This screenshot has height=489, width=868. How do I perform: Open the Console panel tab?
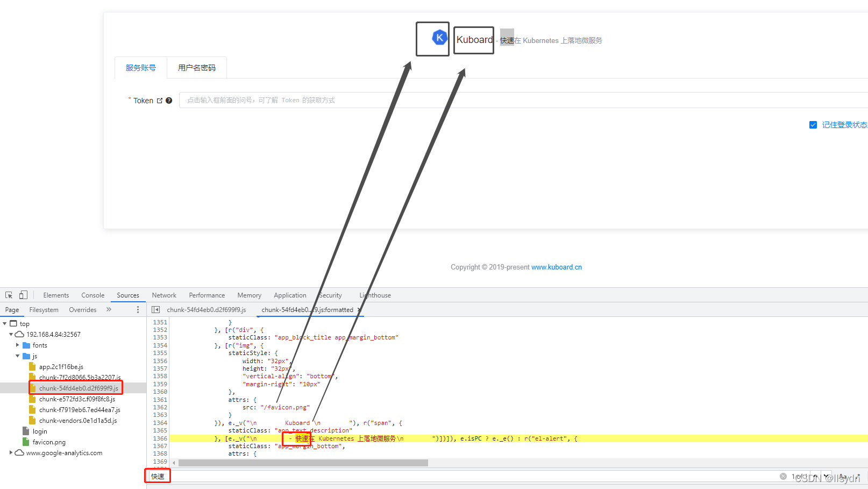pyautogui.click(x=93, y=295)
